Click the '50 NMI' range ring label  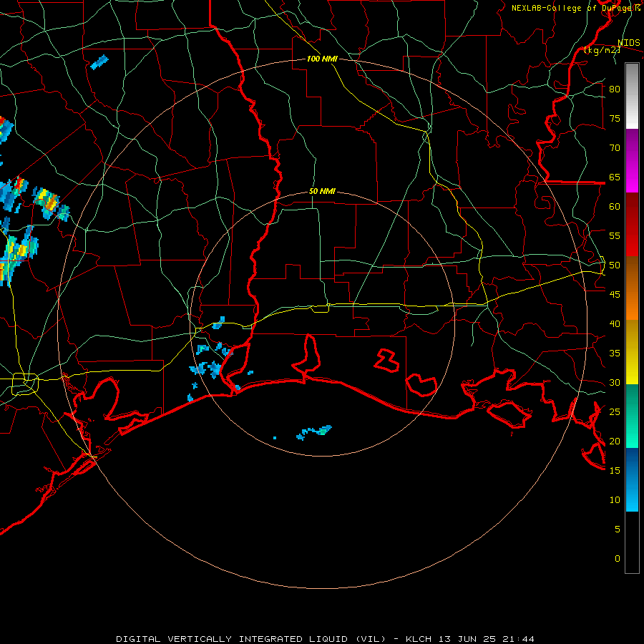pos(322,191)
